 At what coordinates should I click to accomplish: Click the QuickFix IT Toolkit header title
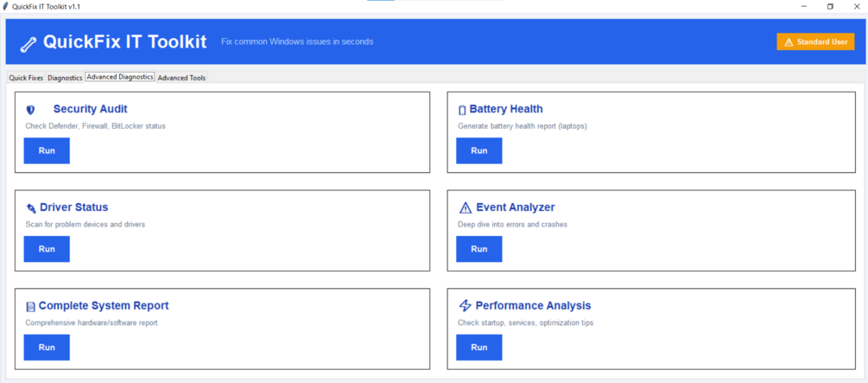(x=125, y=41)
